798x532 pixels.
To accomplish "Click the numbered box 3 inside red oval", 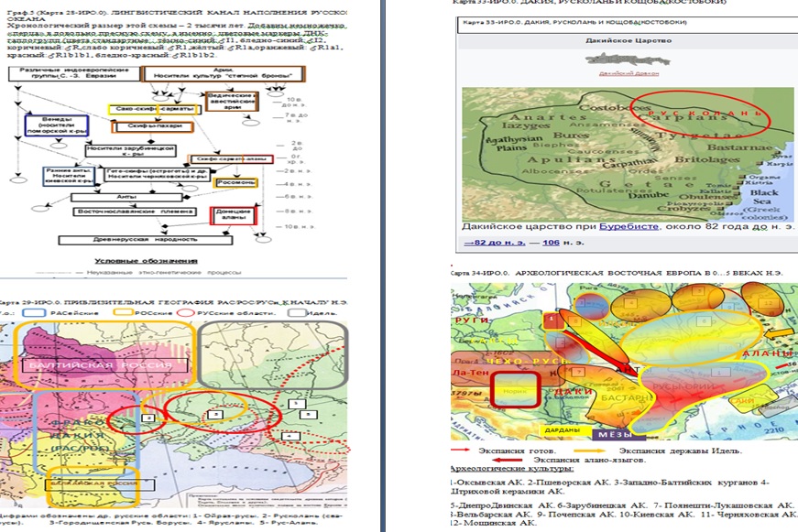I will [216, 415].
